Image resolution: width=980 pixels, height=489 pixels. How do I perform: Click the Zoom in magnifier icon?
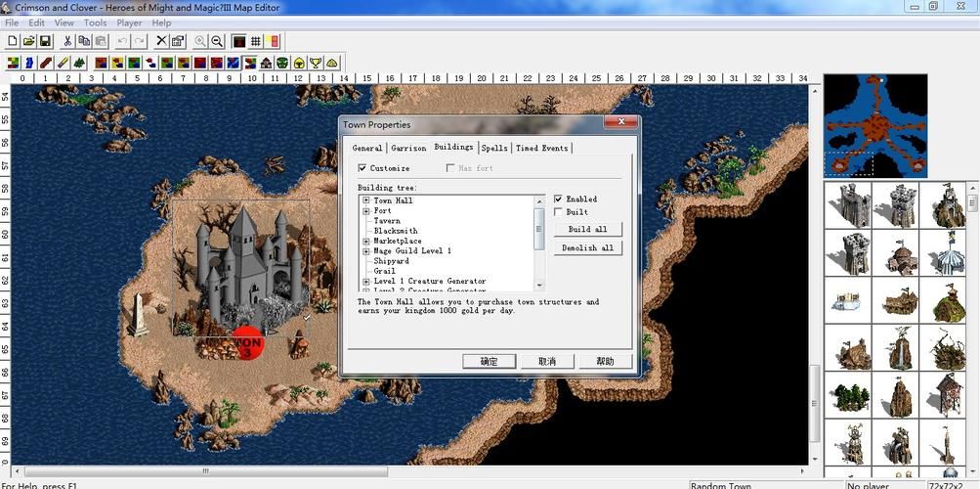pos(200,41)
